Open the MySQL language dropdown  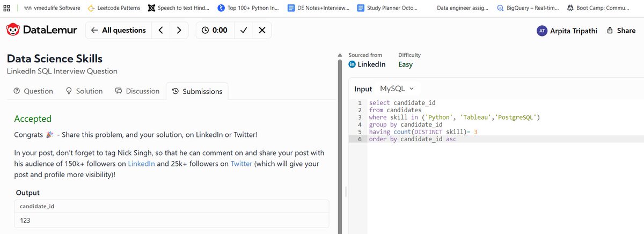(x=397, y=89)
